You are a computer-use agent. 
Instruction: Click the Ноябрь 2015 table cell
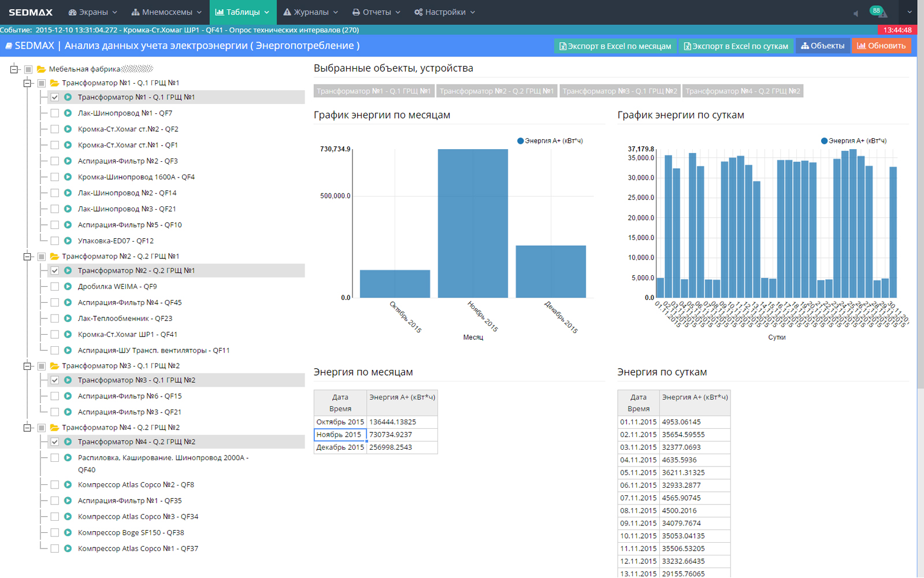[339, 435]
